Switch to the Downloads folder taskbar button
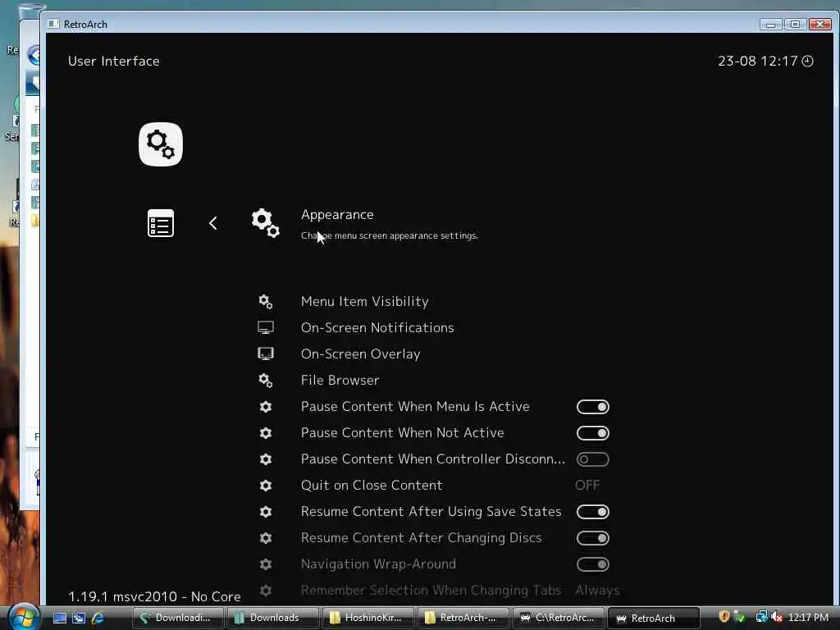 coord(272,618)
